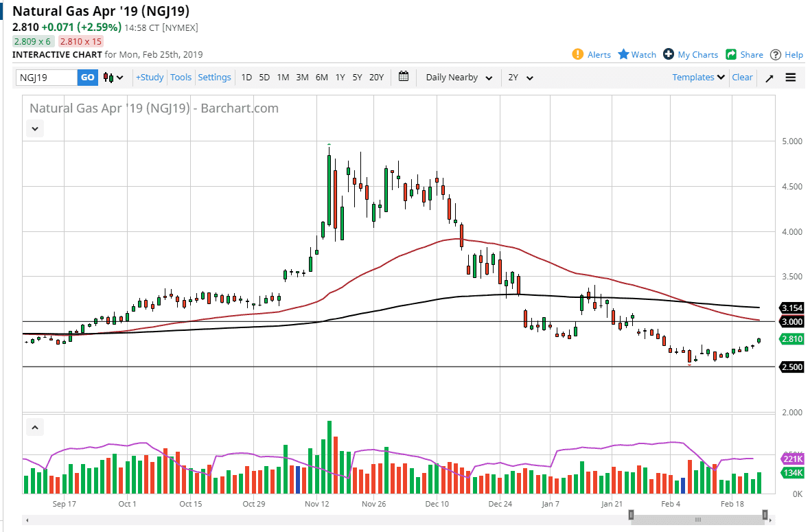Open Help question mark icon
Image resolution: width=810 pixels, height=532 pixels.
click(776, 54)
